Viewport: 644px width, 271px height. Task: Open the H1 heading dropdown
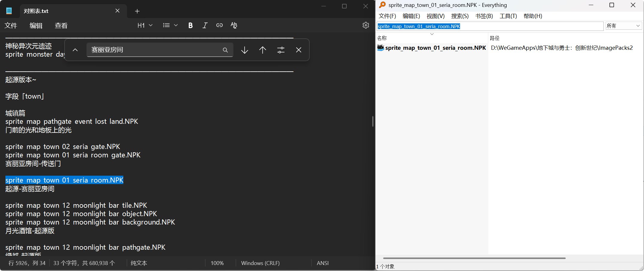[145, 25]
